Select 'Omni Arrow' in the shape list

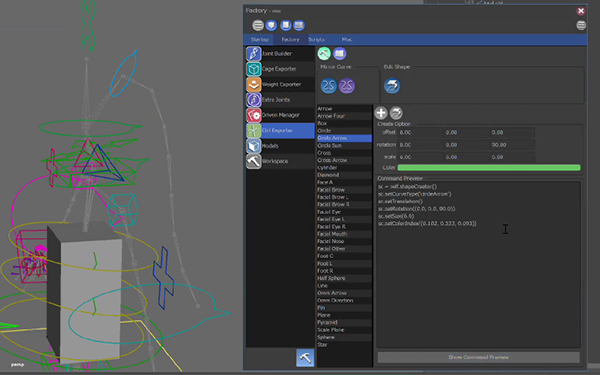[344, 293]
